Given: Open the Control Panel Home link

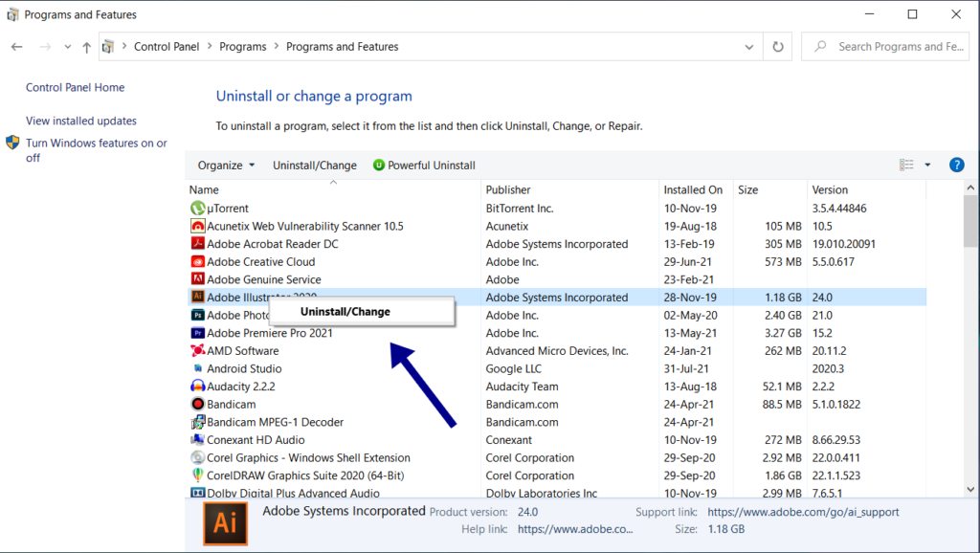Looking at the screenshot, I should (75, 87).
